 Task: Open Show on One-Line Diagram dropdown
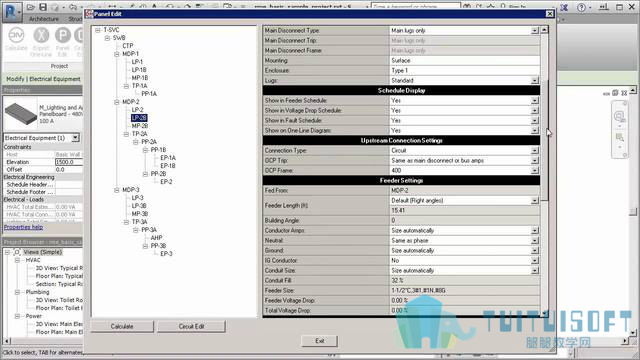pos(535,131)
